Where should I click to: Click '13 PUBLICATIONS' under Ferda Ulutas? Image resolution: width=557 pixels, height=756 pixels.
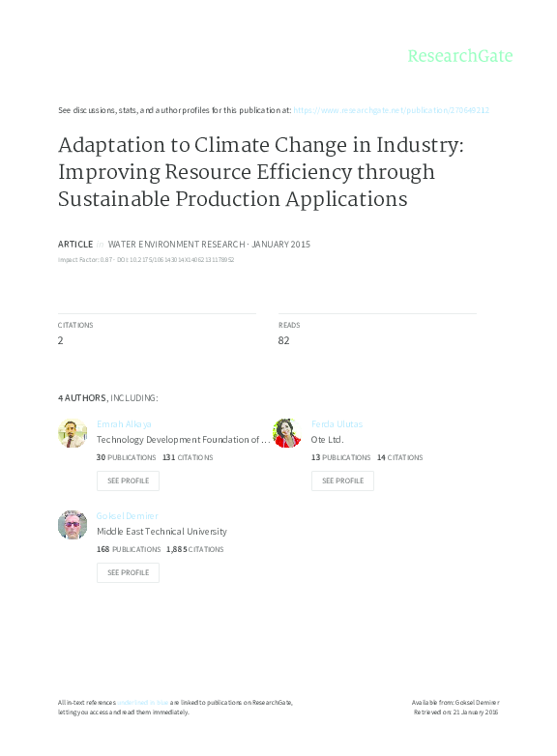click(340, 457)
